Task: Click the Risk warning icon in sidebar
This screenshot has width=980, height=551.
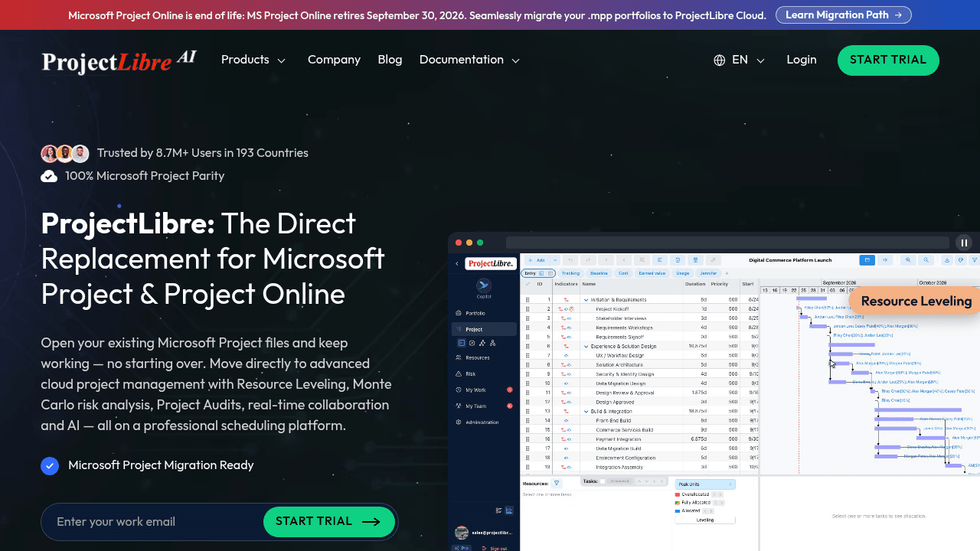Action: 459,373
